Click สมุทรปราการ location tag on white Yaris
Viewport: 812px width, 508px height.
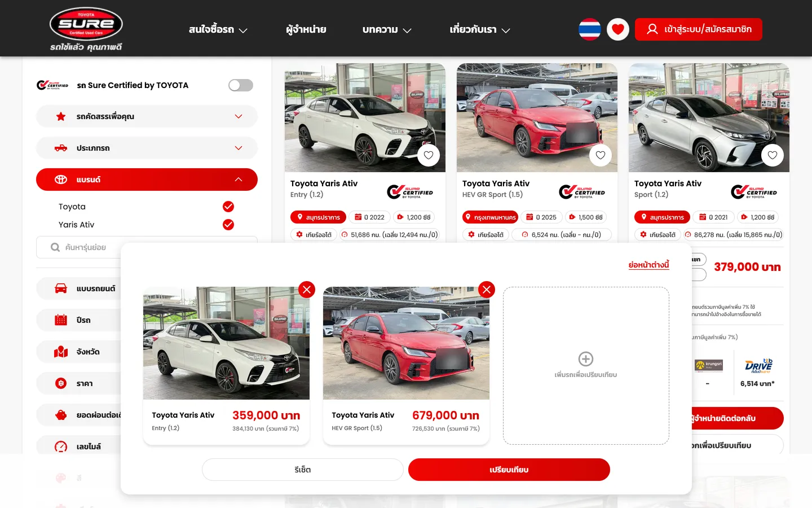tap(317, 217)
